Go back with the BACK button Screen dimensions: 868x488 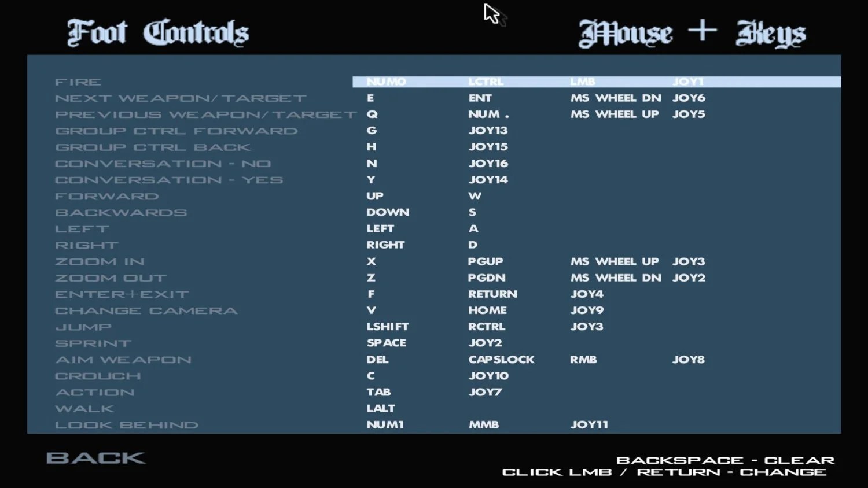(x=95, y=458)
